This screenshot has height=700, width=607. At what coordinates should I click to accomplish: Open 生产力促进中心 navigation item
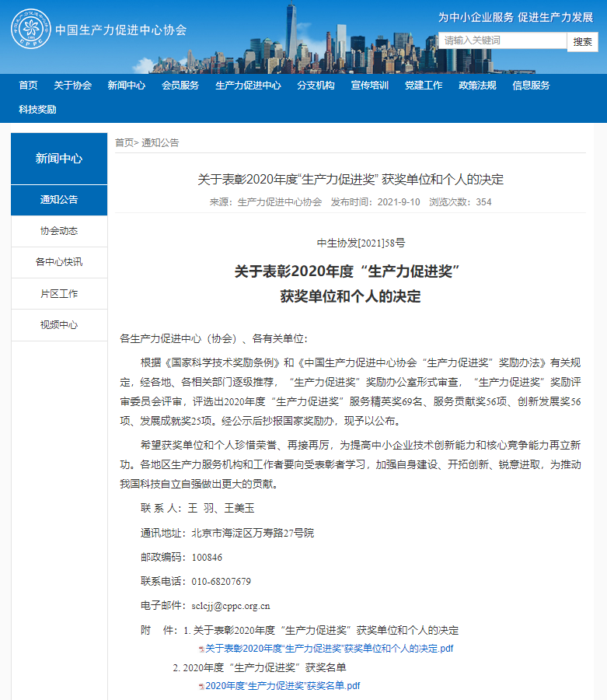(x=248, y=86)
